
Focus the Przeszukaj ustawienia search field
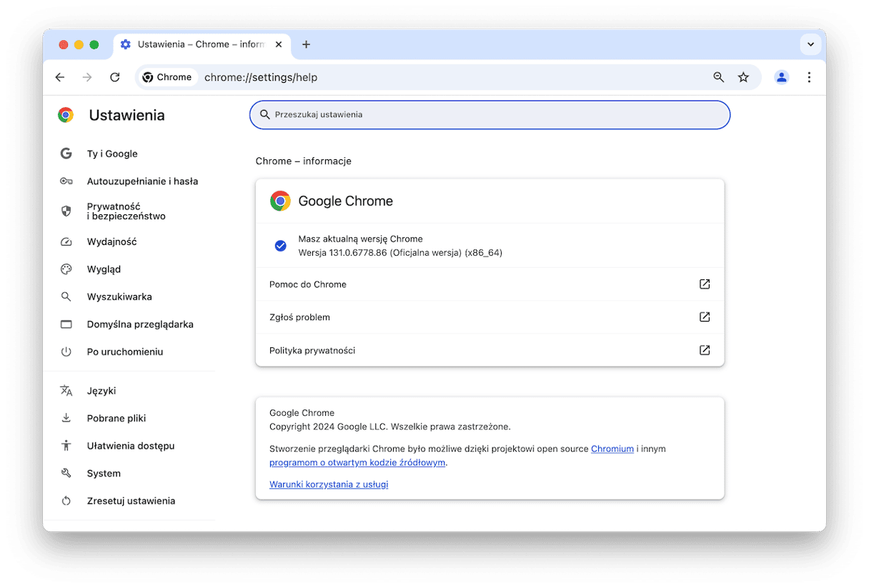[x=490, y=114]
